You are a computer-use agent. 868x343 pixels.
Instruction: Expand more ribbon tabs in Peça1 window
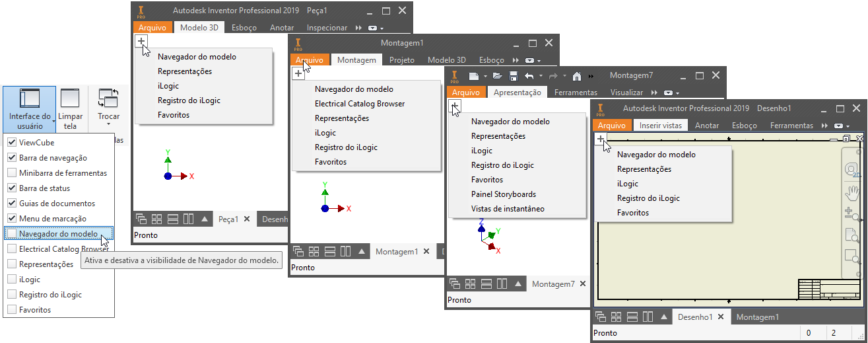click(x=358, y=28)
